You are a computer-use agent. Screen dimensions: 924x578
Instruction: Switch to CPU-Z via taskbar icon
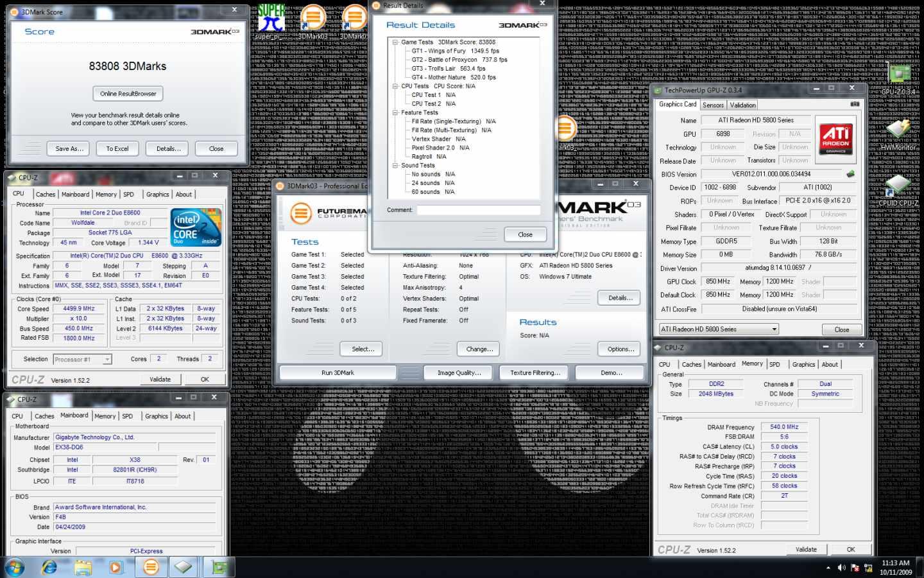tap(184, 567)
